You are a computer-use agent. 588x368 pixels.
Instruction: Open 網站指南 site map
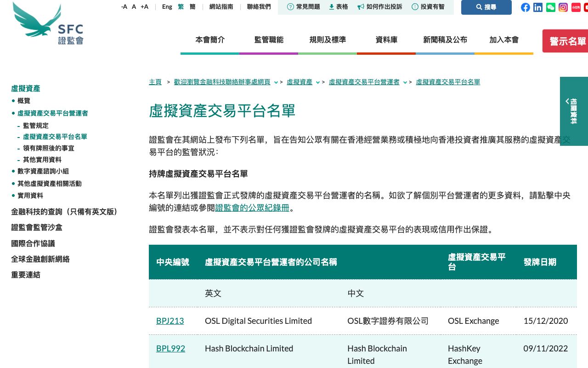point(221,7)
